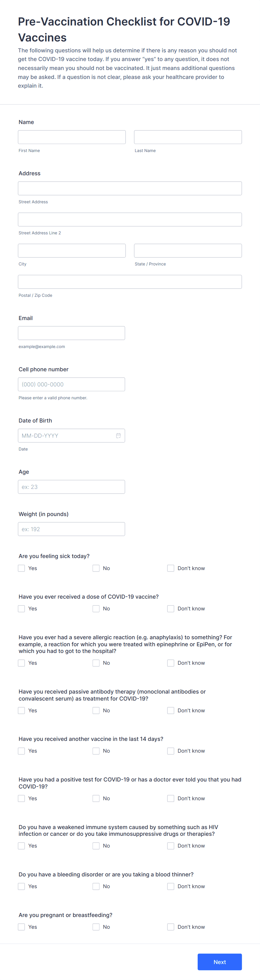Check Don't know for pregnant or breastfeeding
Image resolution: width=260 pixels, height=980 pixels.
(x=171, y=927)
